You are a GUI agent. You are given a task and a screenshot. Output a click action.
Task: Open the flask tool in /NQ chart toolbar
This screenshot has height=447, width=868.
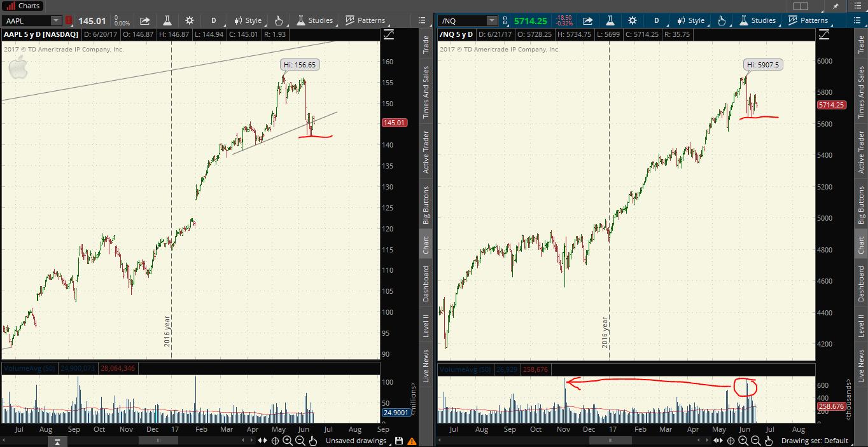(x=610, y=20)
